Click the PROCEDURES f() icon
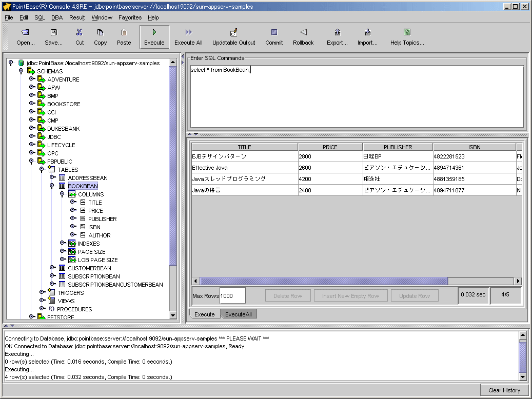 pos(52,309)
